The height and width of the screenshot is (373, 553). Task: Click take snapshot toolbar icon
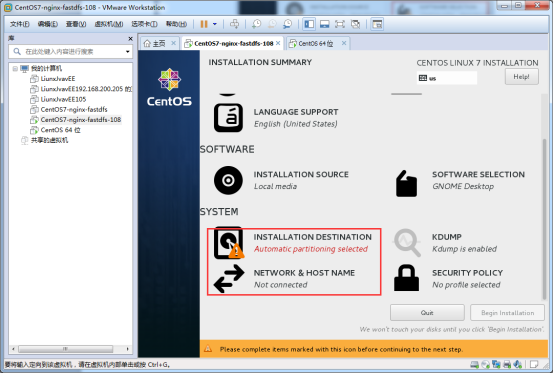[256, 24]
